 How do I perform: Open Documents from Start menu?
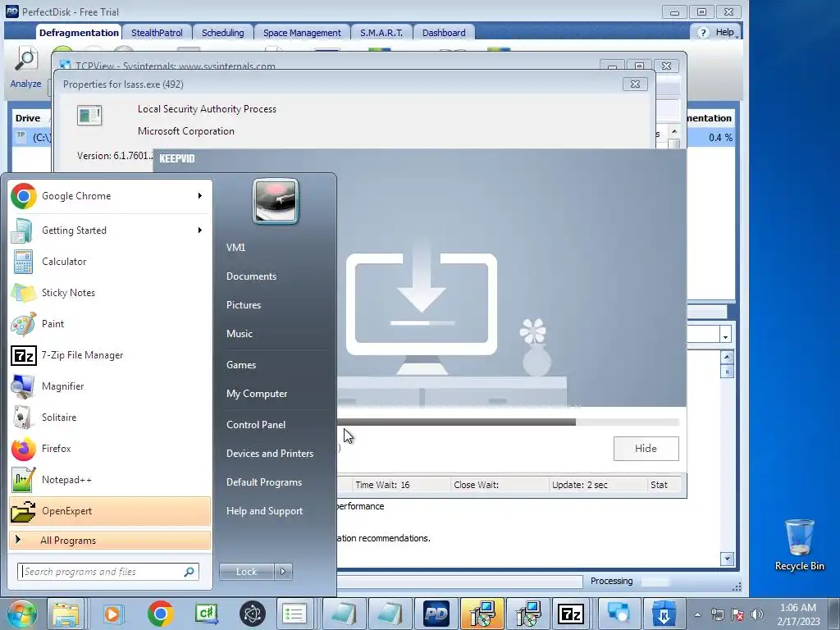[x=251, y=276]
